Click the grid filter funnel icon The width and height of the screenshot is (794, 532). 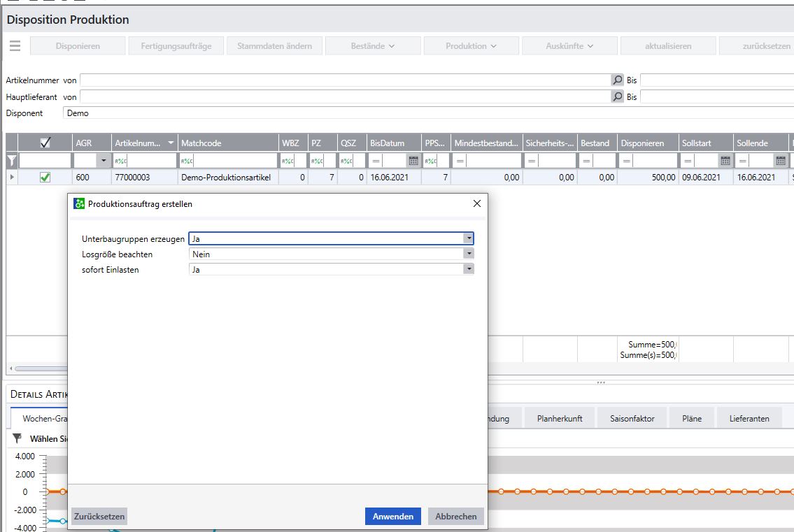(x=11, y=161)
